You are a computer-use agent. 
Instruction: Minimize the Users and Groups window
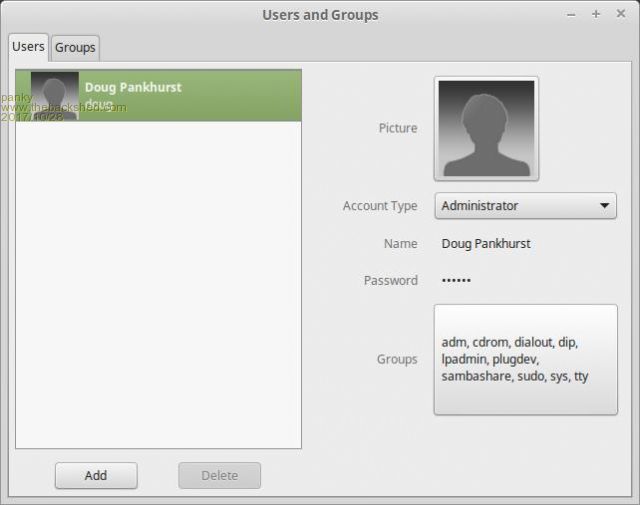(x=571, y=15)
